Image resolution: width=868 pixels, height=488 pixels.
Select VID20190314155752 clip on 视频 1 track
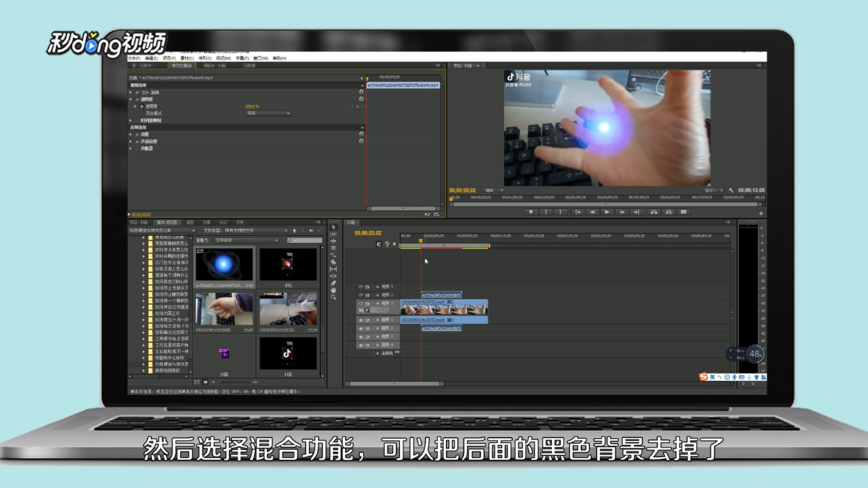444,307
